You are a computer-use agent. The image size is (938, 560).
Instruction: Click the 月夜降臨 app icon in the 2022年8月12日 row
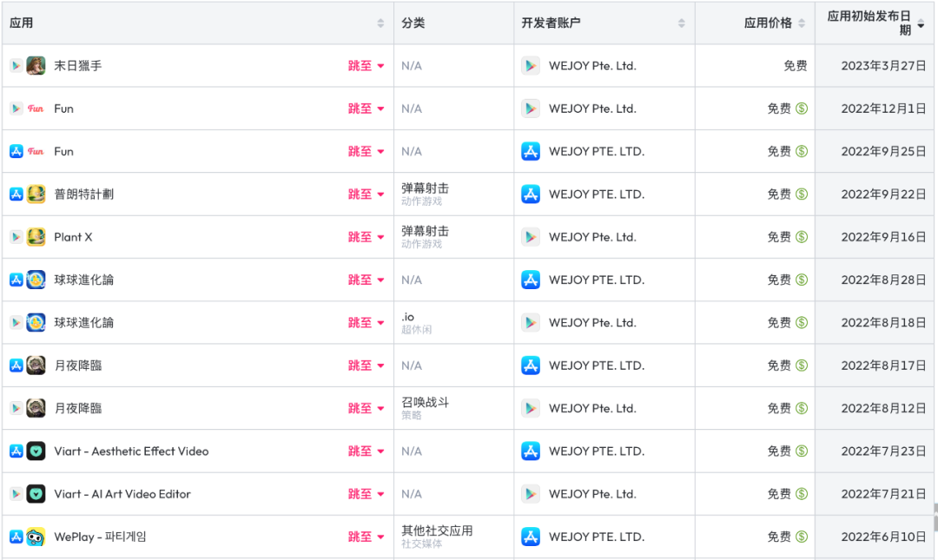pos(36,408)
